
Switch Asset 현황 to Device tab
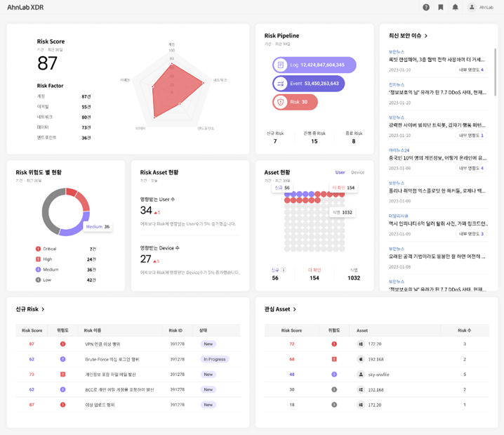(358, 172)
